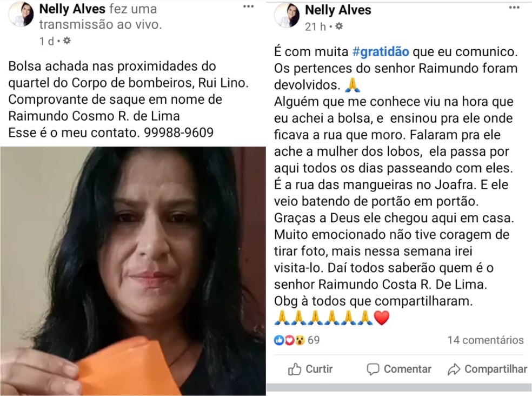Open the blue like reaction icon
This screenshot has width=532, height=396.
point(279,340)
